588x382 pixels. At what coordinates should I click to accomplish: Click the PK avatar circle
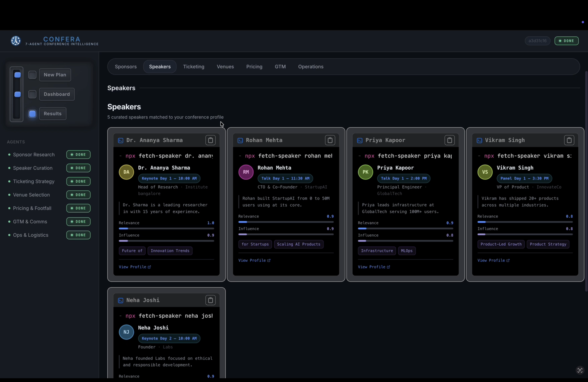(366, 172)
